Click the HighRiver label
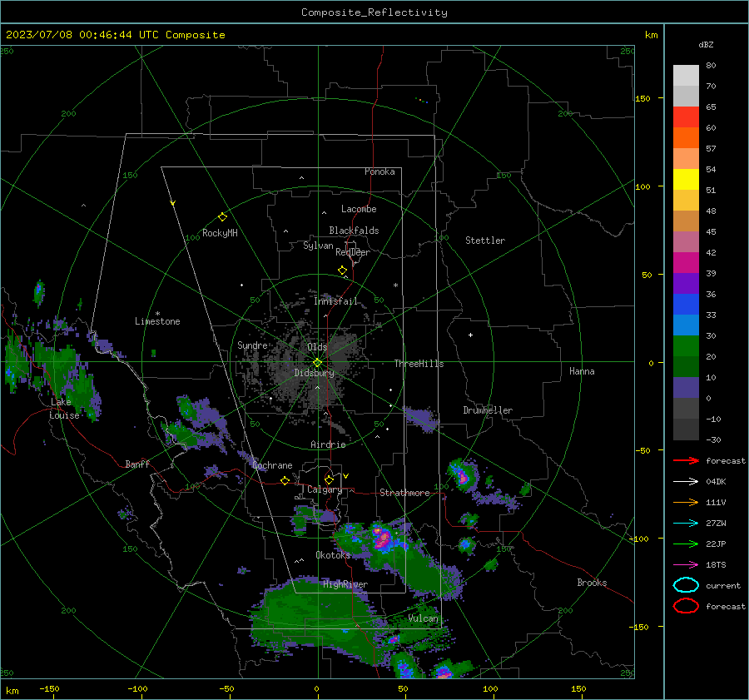The width and height of the screenshot is (749, 700). pos(345,584)
